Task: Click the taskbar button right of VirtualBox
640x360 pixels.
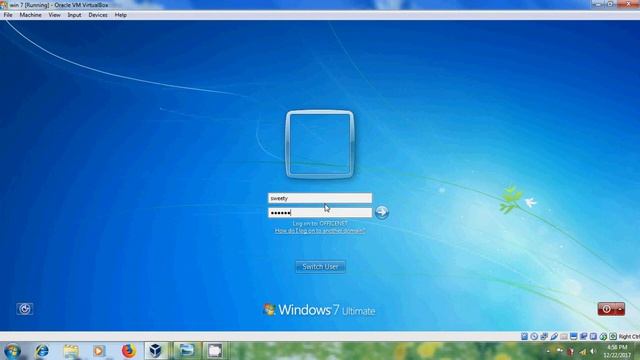Action: coord(186,351)
